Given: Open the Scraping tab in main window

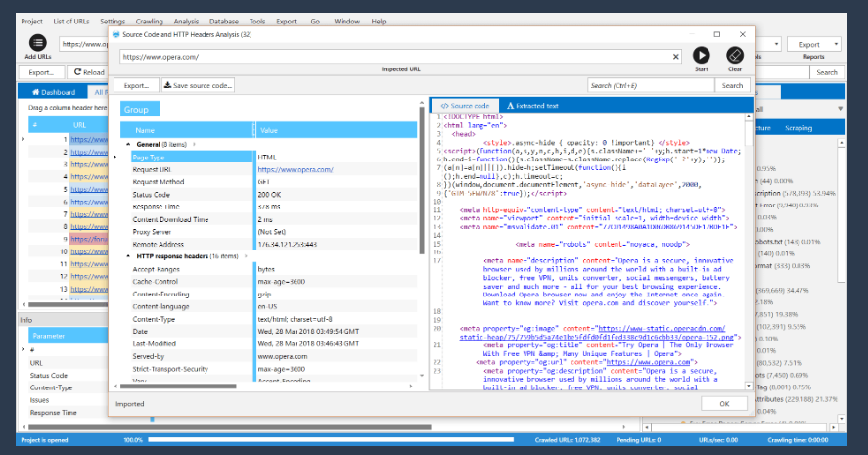Looking at the screenshot, I should click(x=799, y=128).
